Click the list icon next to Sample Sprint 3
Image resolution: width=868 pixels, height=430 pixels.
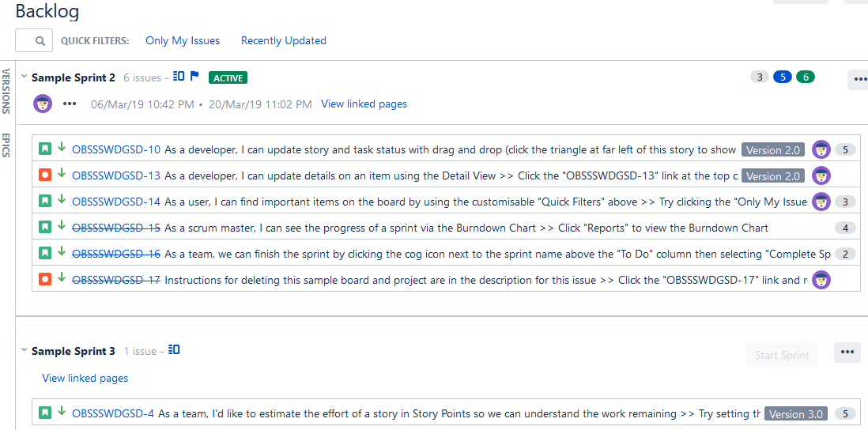(x=174, y=349)
